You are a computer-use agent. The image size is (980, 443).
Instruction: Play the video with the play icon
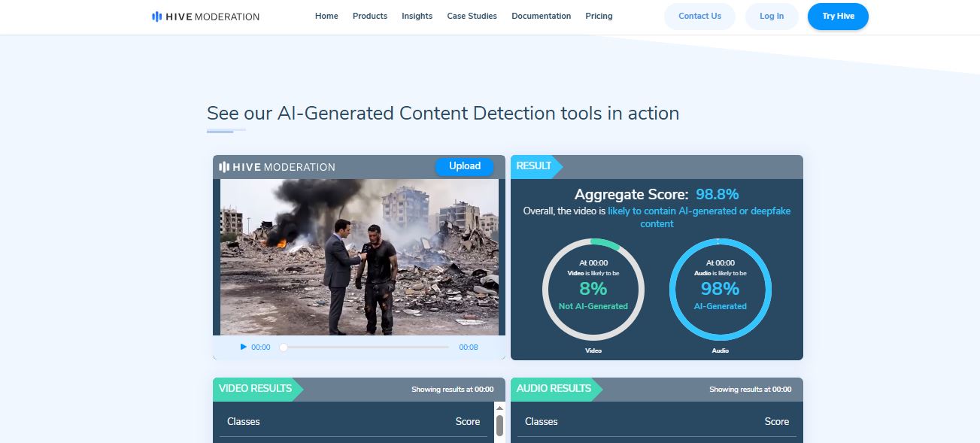[243, 347]
